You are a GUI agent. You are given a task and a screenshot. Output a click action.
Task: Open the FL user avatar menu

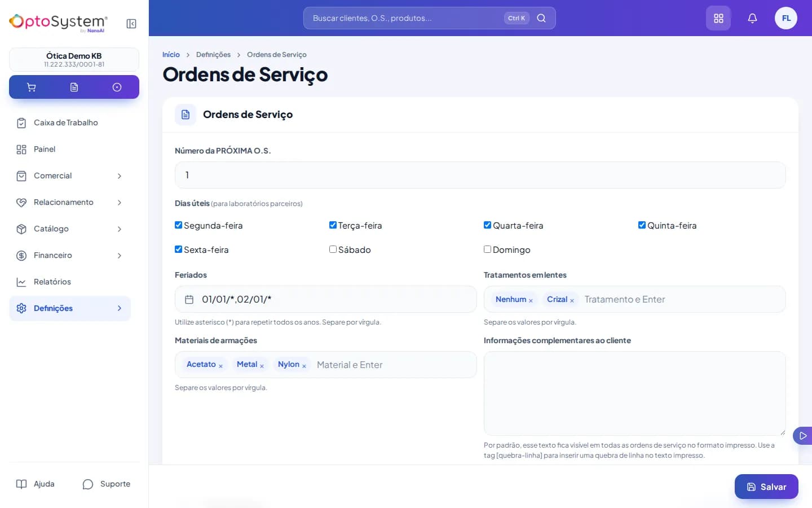coord(786,18)
